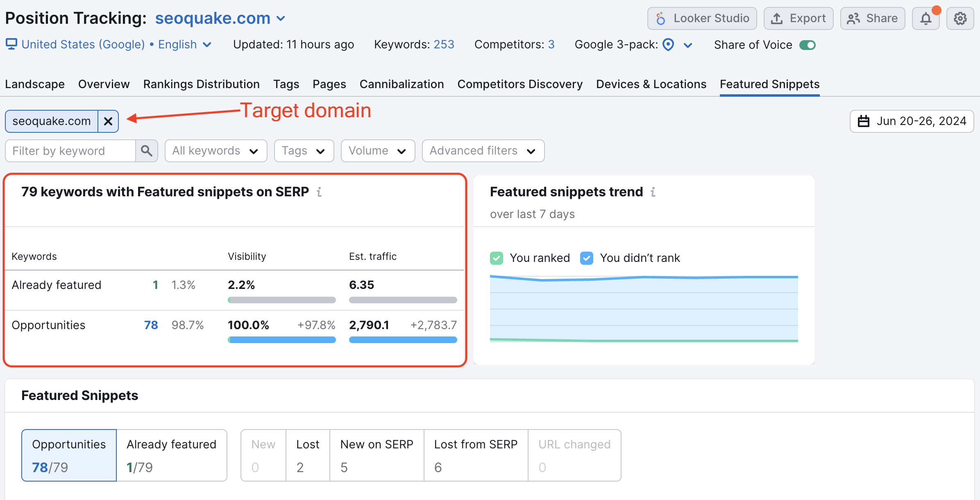Click info icon beside Featured snippets trend
The image size is (980, 500).
pos(653,192)
